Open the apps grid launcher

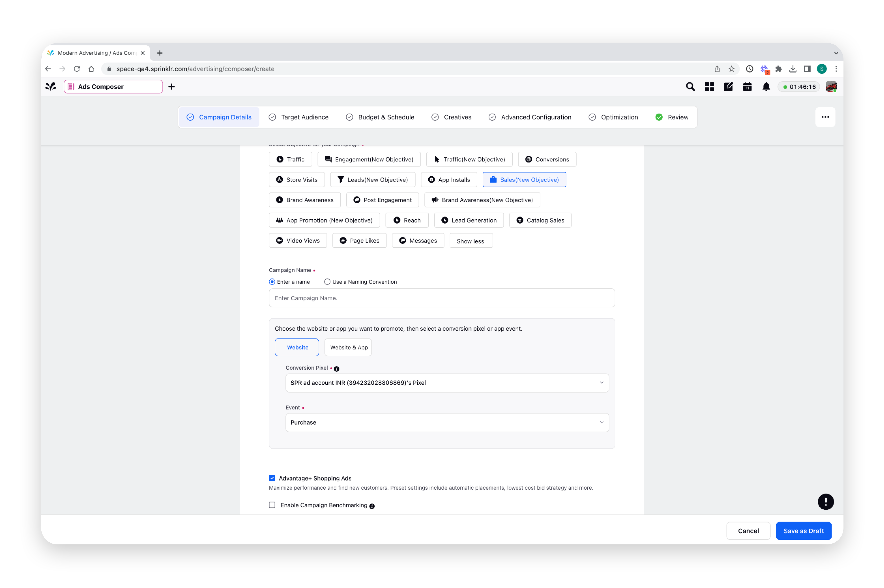coord(709,86)
